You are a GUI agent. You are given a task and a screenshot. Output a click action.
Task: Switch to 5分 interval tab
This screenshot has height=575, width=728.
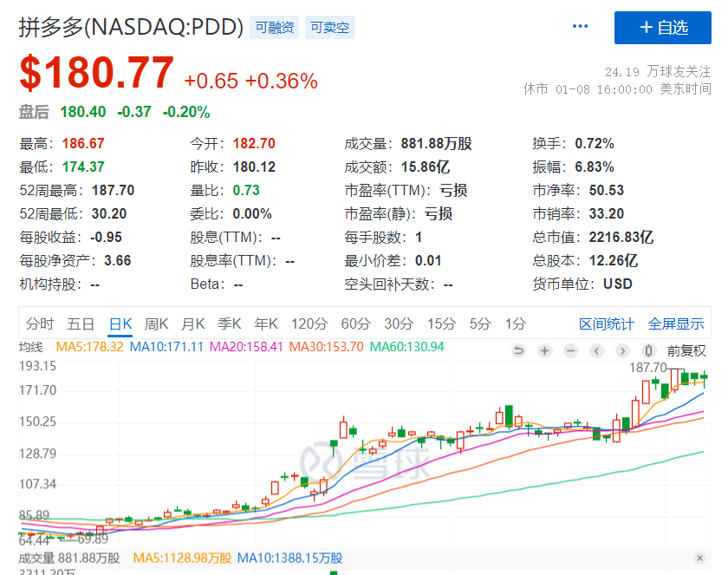(x=480, y=323)
